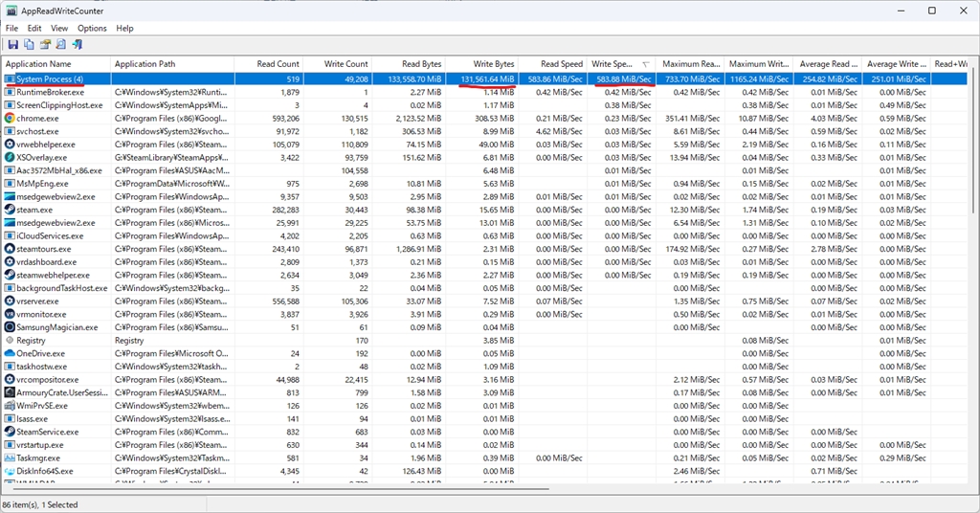980x513 pixels.
Task: Click the OneDrive.exe cloud icon
Action: [10, 353]
